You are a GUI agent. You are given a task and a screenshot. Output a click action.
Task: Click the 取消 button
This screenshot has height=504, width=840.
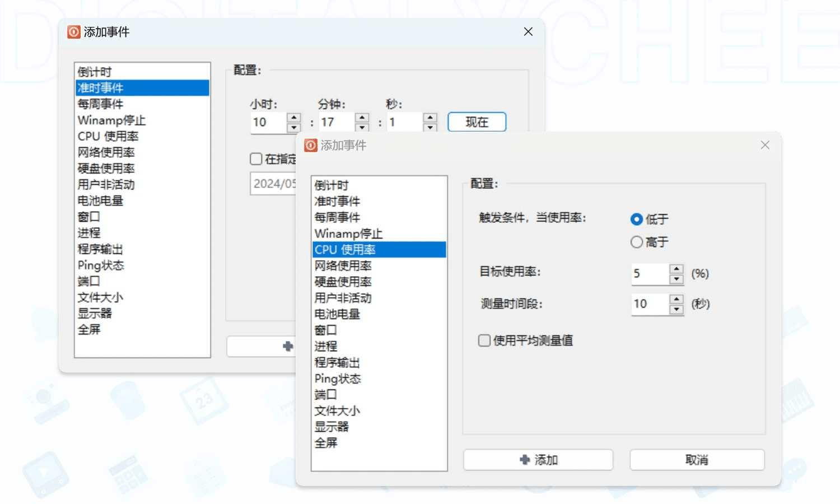click(697, 460)
